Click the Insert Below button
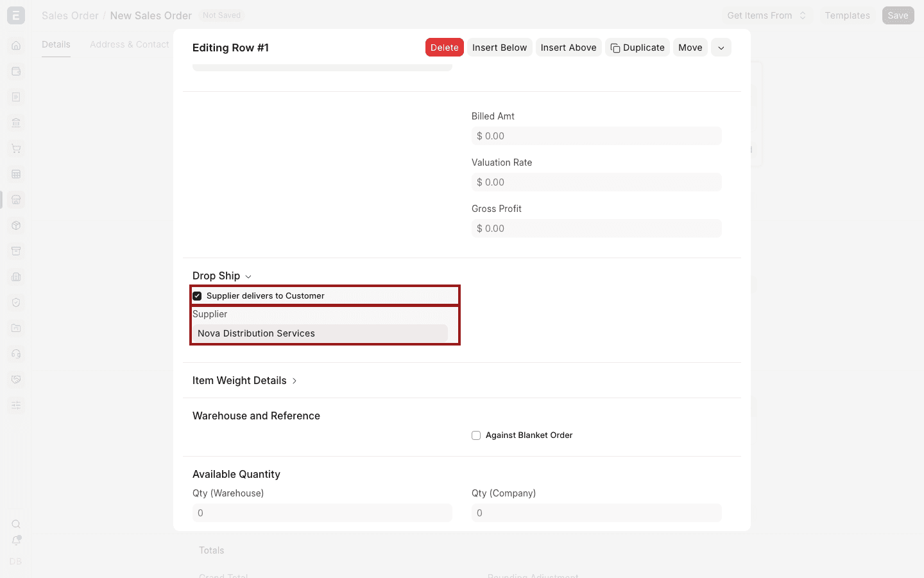 pos(500,48)
